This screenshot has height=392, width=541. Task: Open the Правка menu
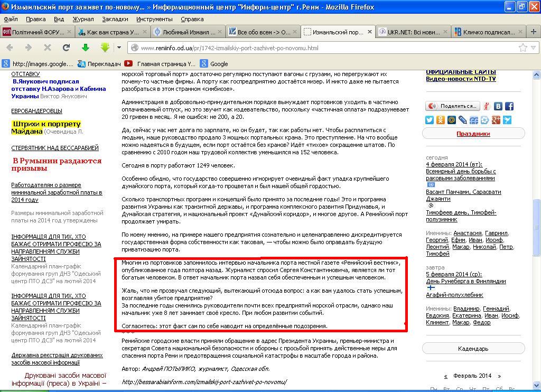[35, 20]
